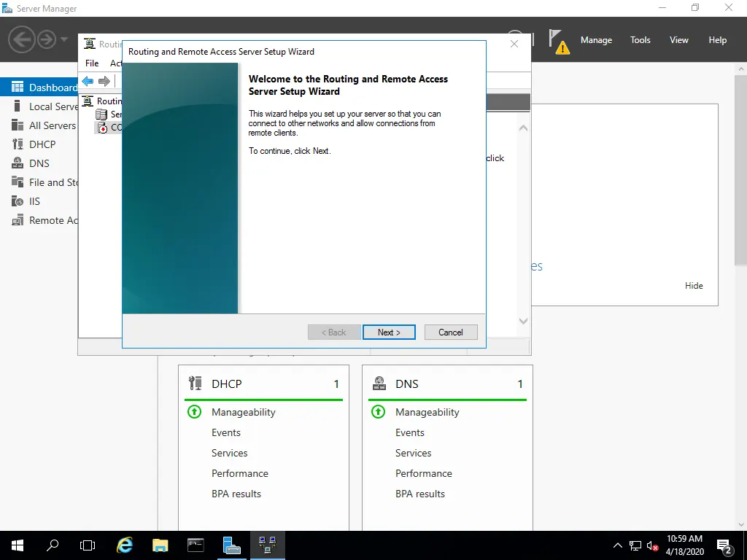747x560 pixels.
Task: Click the blue back arrow in Routing toolbar
Action: [88, 81]
